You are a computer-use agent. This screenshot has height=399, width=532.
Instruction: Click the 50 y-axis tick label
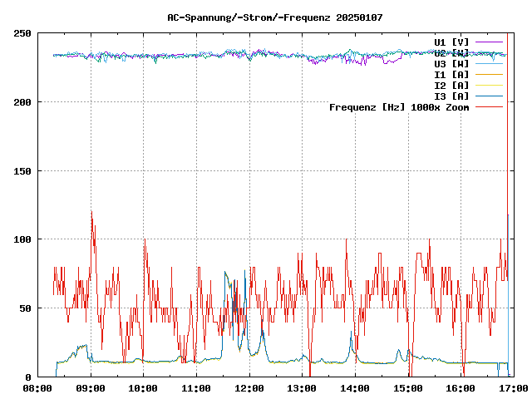click(x=25, y=308)
